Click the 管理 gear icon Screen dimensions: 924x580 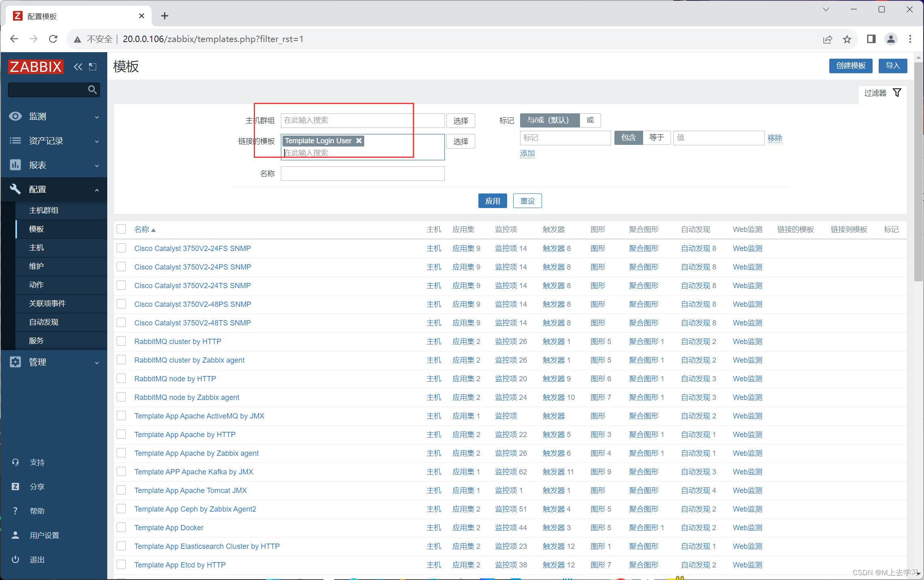[15, 362]
